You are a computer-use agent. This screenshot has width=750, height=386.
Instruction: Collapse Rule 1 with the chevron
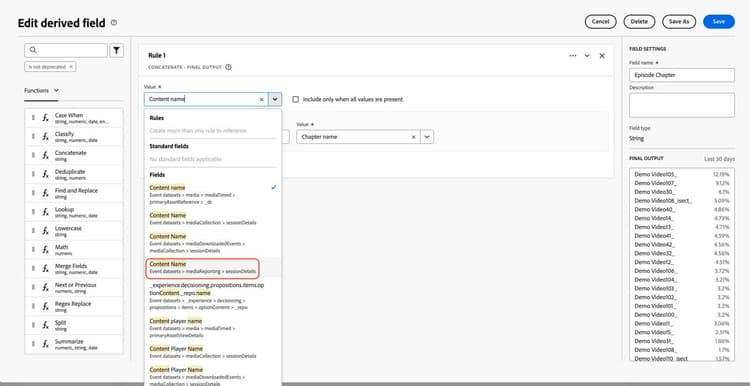tap(587, 56)
